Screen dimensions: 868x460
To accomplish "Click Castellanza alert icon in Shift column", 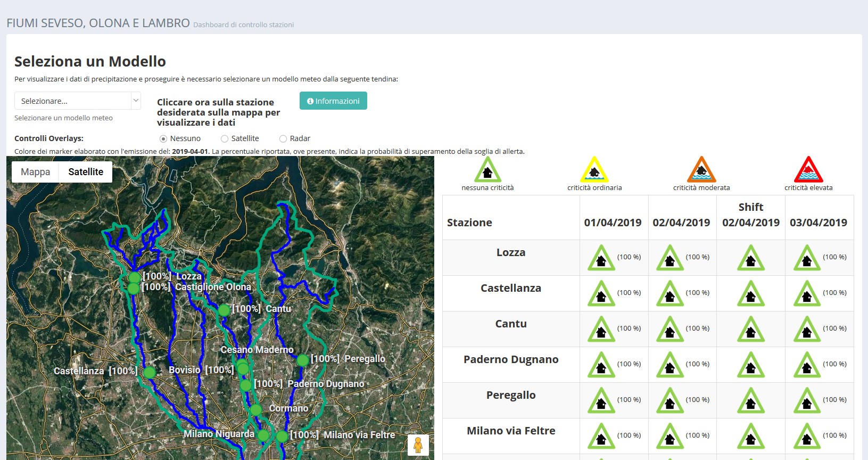I will [x=751, y=293].
